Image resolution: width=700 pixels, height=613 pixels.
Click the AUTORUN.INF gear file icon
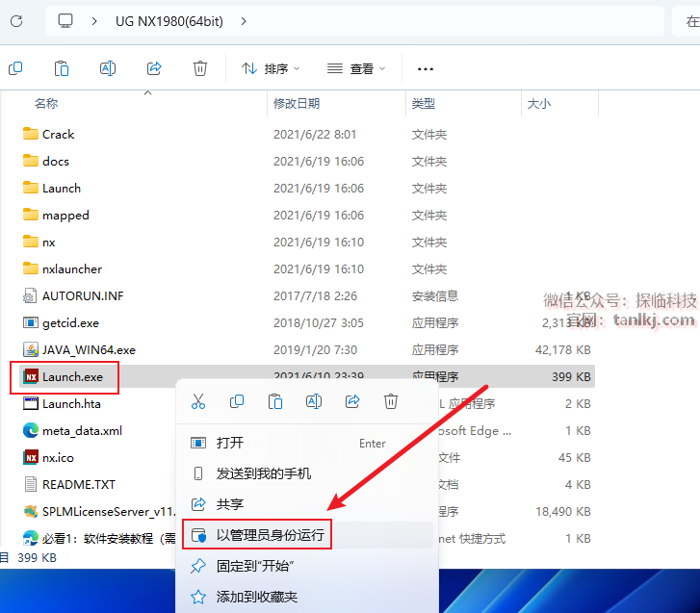30,295
